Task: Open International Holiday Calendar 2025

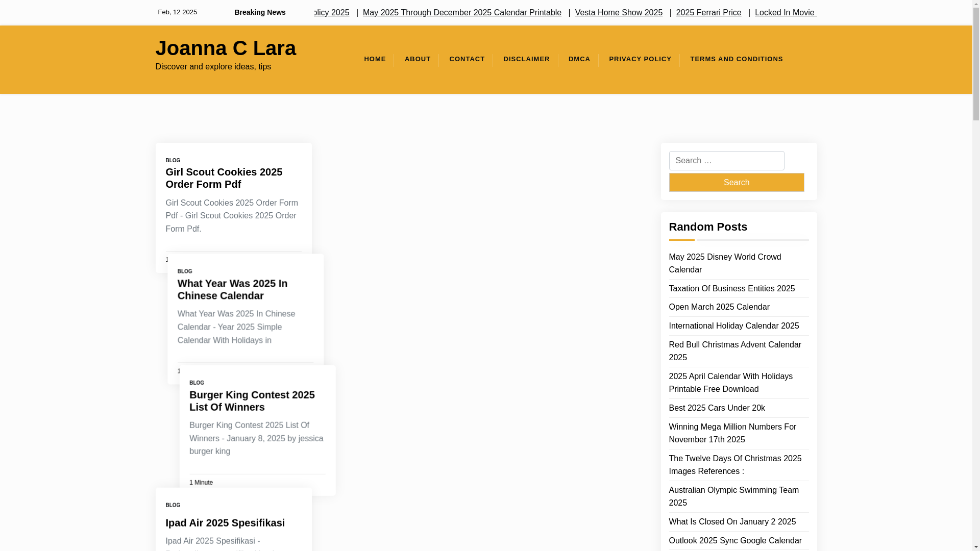Action: click(733, 325)
